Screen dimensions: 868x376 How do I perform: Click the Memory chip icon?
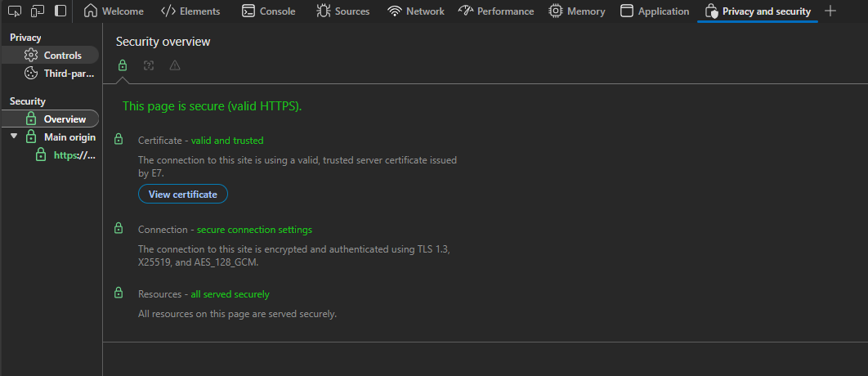point(556,11)
